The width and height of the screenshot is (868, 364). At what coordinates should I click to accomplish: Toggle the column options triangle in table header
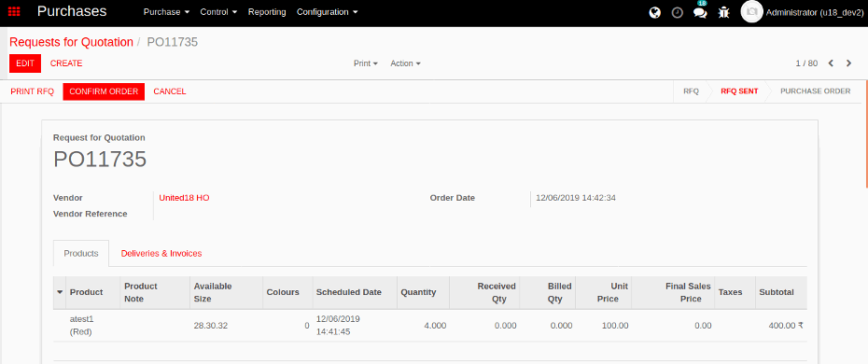click(60, 292)
